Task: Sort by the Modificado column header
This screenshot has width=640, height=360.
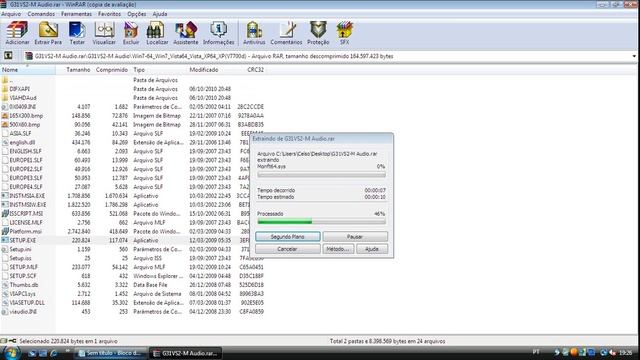Action: click(211, 70)
